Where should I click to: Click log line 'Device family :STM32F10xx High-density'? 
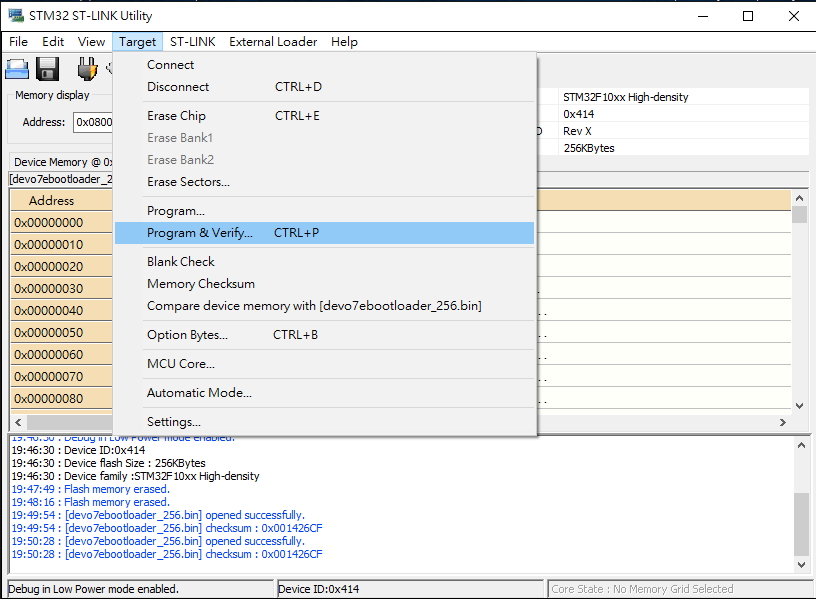135,476
